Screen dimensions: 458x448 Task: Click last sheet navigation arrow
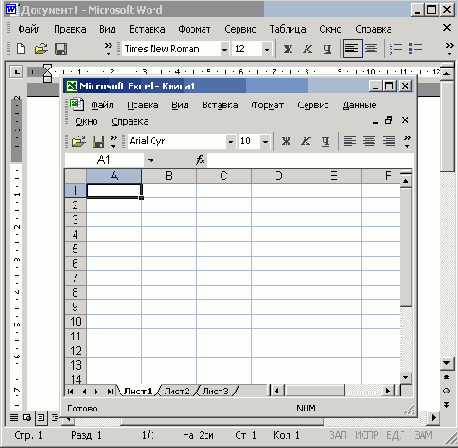pyautogui.click(x=110, y=391)
